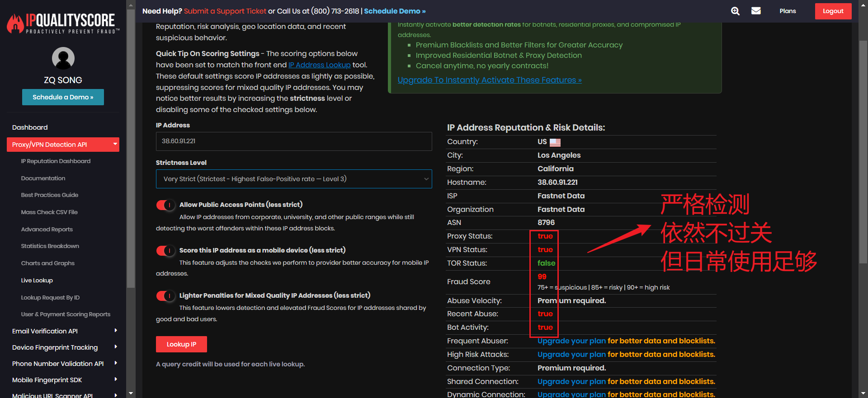Open User & Payment Scoring Reports
The height and width of the screenshot is (398, 868).
click(66, 314)
